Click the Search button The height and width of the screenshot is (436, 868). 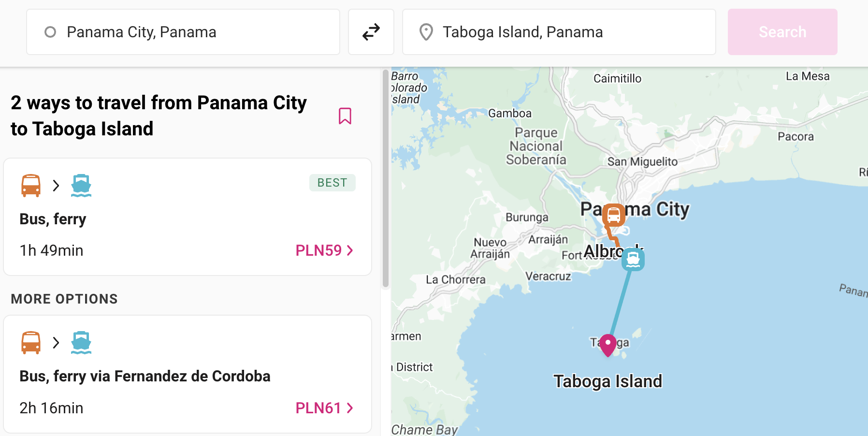[x=782, y=32]
